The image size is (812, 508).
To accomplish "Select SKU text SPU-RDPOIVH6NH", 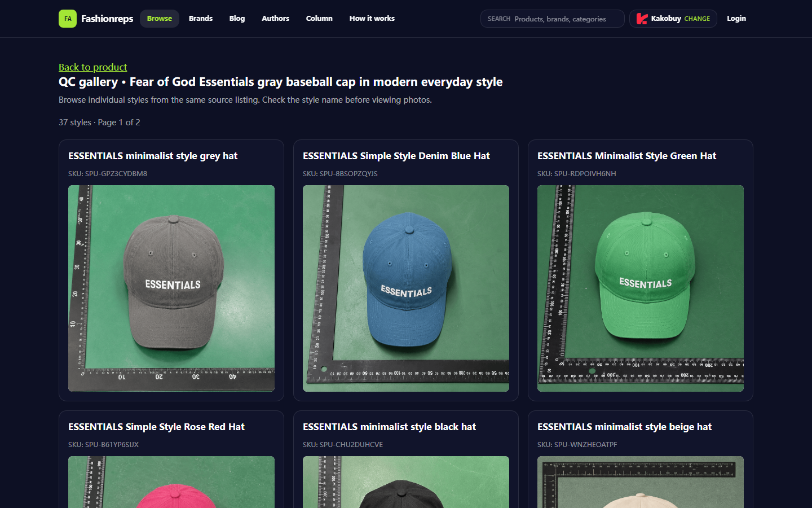I will (585, 174).
